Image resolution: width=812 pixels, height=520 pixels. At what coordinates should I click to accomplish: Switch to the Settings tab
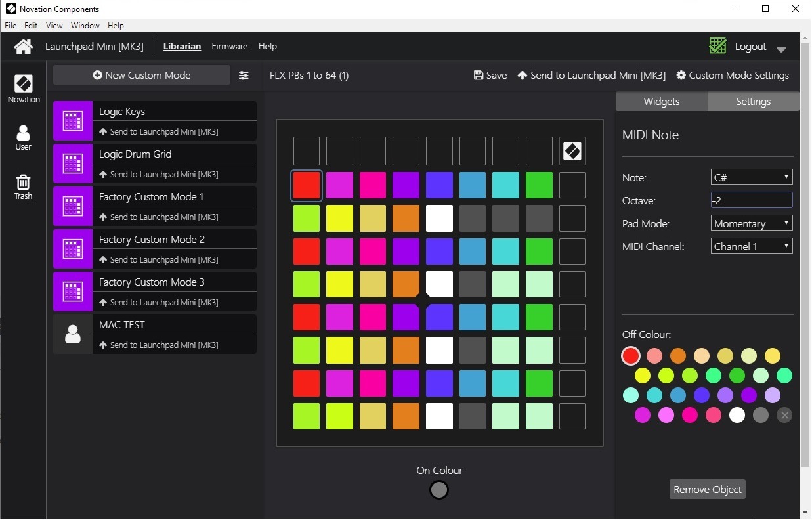click(x=754, y=101)
